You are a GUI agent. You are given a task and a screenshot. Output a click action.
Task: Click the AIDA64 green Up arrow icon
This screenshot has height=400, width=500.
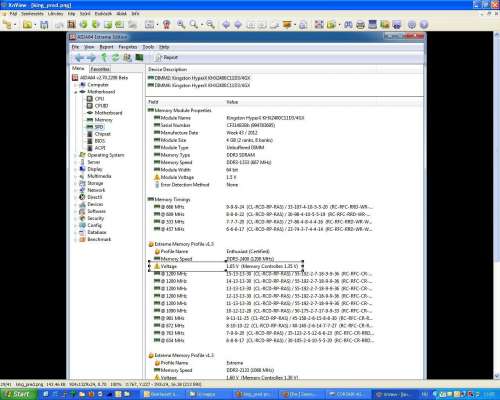(x=104, y=57)
